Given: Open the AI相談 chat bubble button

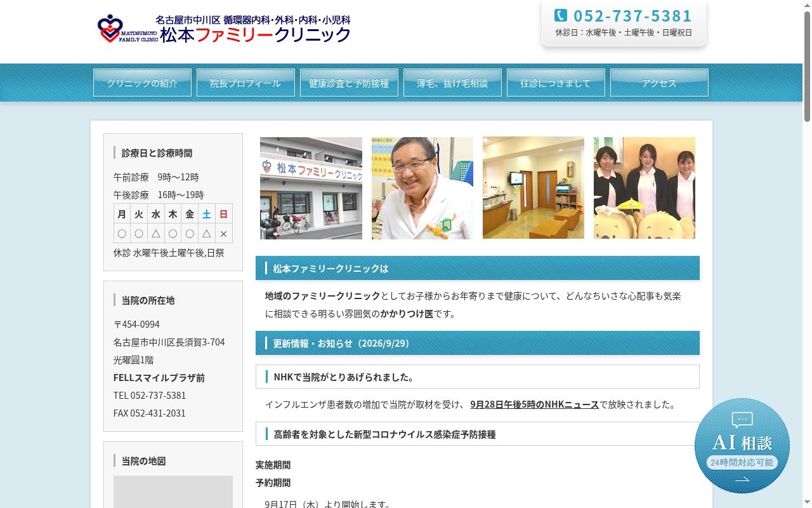Looking at the screenshot, I should (x=742, y=446).
